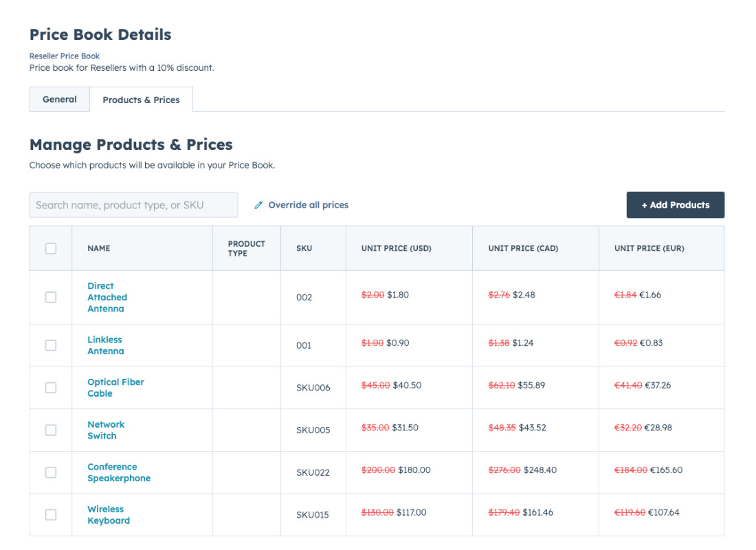Screen dimensions: 756x550
Task: Toggle the select-all checkbox in the table header
Action: pos(51,248)
